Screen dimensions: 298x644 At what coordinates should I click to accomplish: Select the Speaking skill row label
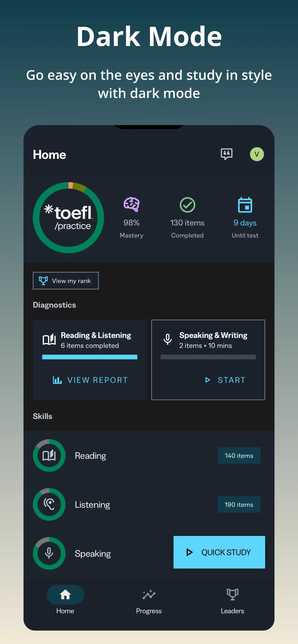pos(93,554)
